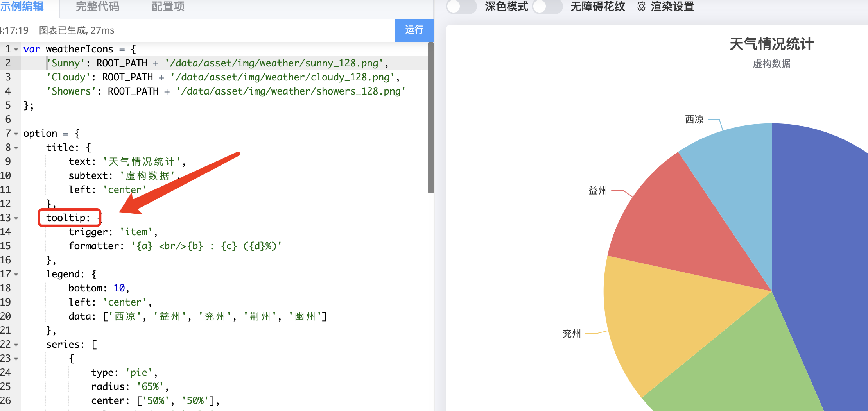Screen dimensions: 868x411
Task: Click the formatter string line
Action: point(175,246)
